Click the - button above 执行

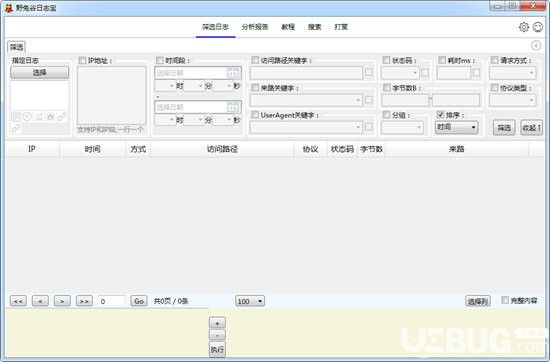[217, 335]
